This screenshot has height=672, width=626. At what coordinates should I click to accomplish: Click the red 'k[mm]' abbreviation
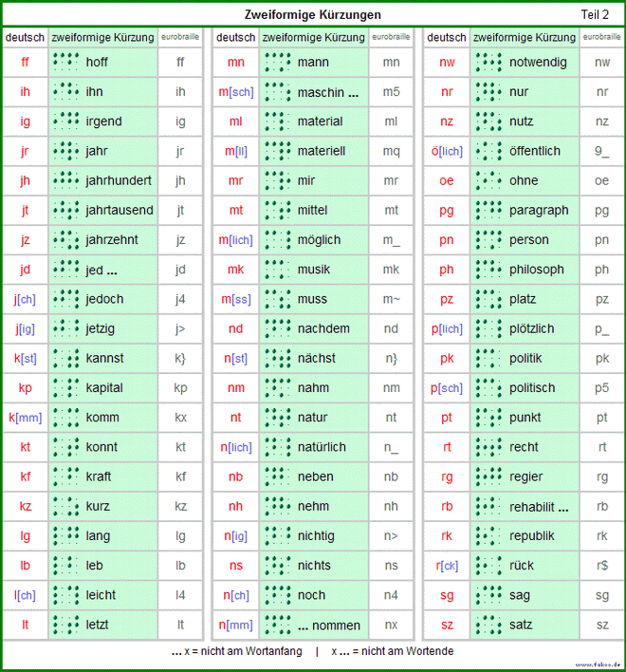click(26, 418)
